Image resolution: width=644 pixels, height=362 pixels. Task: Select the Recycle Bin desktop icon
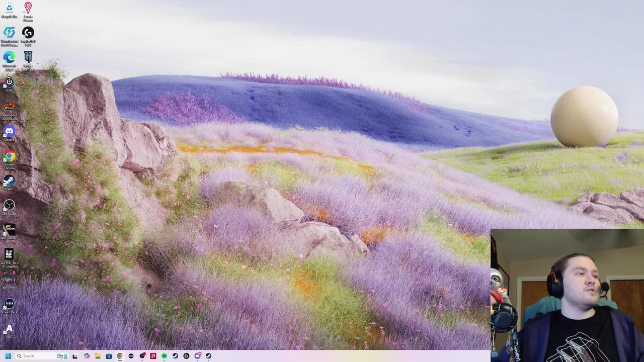pyautogui.click(x=9, y=10)
